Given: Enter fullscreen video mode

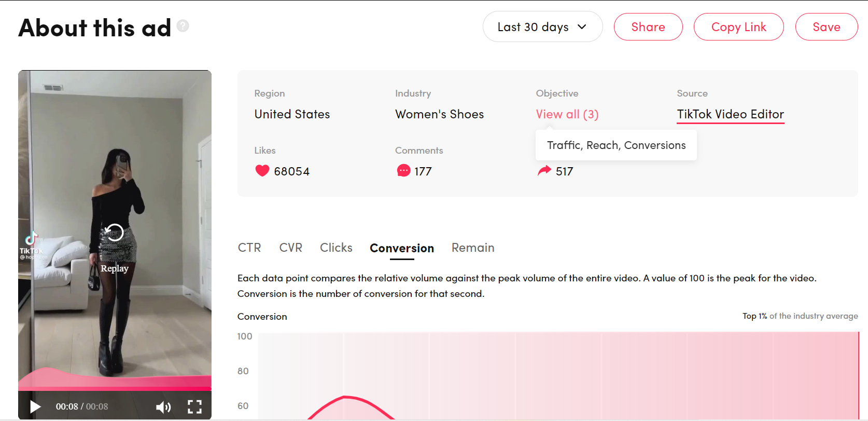Looking at the screenshot, I should [194, 406].
